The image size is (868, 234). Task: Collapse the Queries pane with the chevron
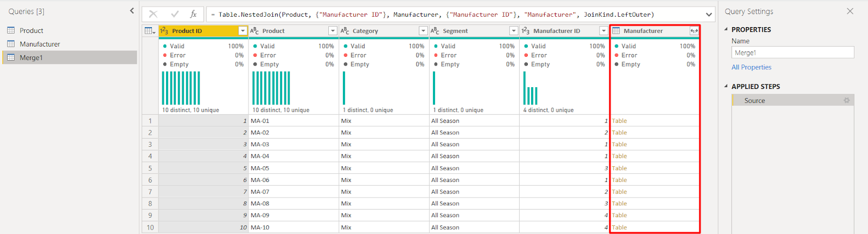click(x=132, y=11)
